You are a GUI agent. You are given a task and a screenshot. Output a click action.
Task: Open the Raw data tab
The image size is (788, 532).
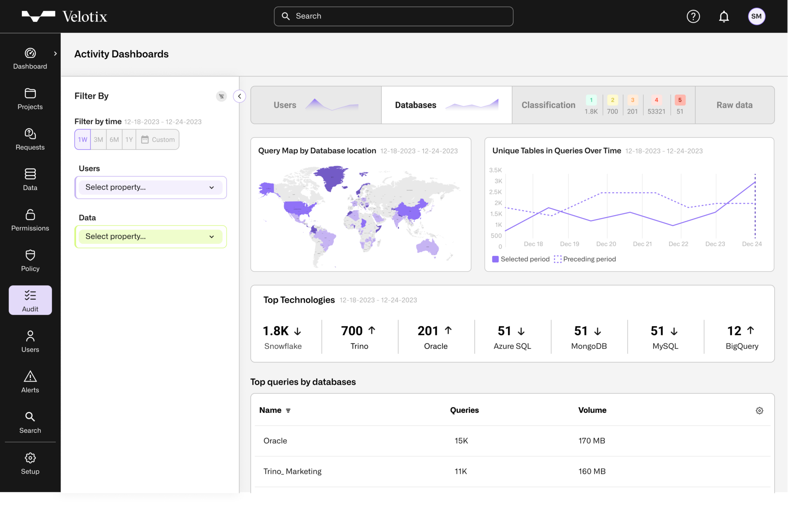(734, 105)
